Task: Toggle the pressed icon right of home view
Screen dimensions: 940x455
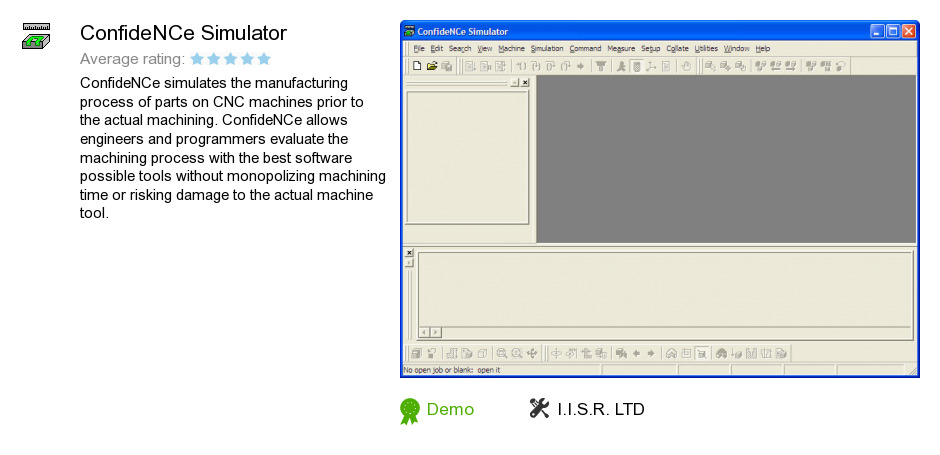Action: [x=701, y=353]
